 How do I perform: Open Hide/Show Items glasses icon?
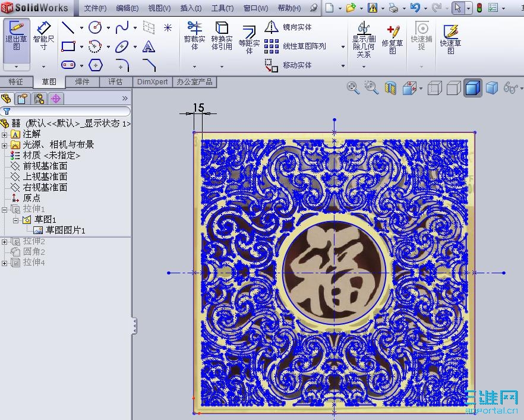(x=510, y=88)
